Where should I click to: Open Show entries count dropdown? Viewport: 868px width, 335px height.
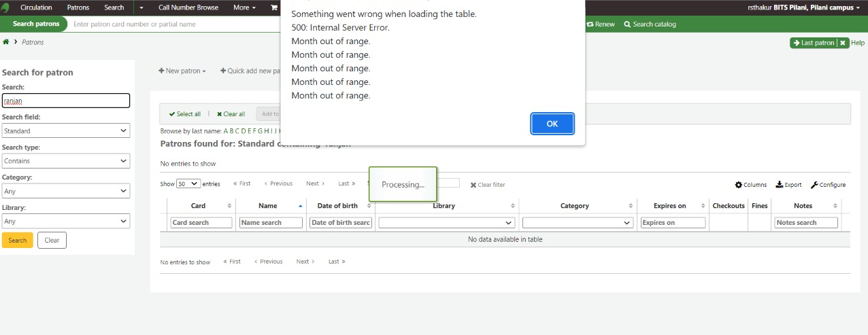(188, 183)
